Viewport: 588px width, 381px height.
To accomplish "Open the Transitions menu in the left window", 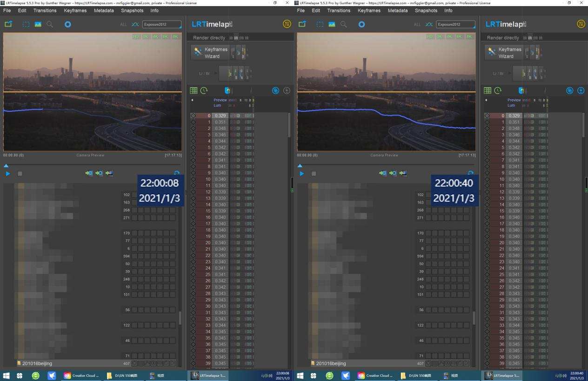I will click(45, 10).
